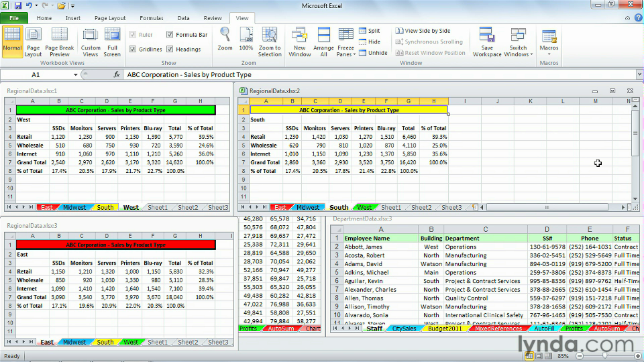
Task: Switch to Full Screen view
Action: [x=112, y=42]
